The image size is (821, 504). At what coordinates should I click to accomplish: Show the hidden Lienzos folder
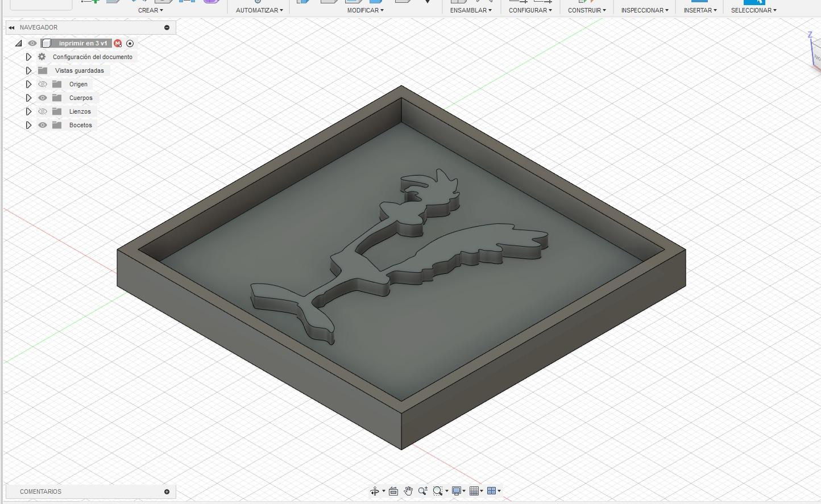[x=43, y=111]
